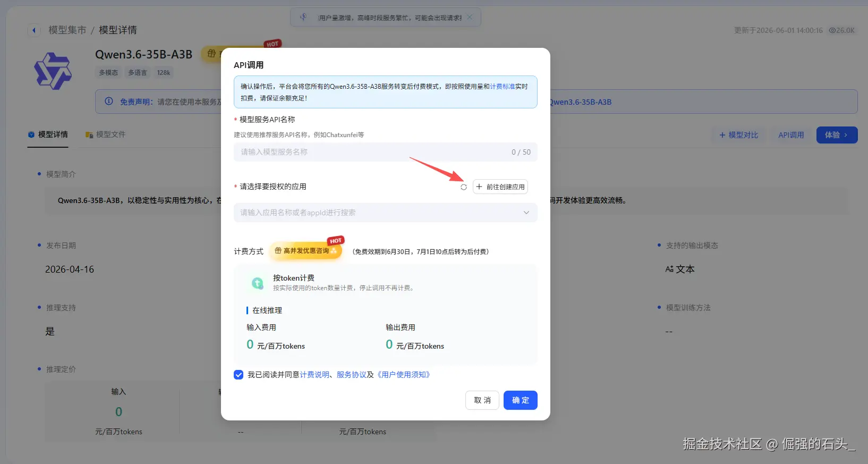Viewport: 868px width, 464px height.
Task: Click the refresh icon beside 前往创建应用
Action: click(x=464, y=187)
